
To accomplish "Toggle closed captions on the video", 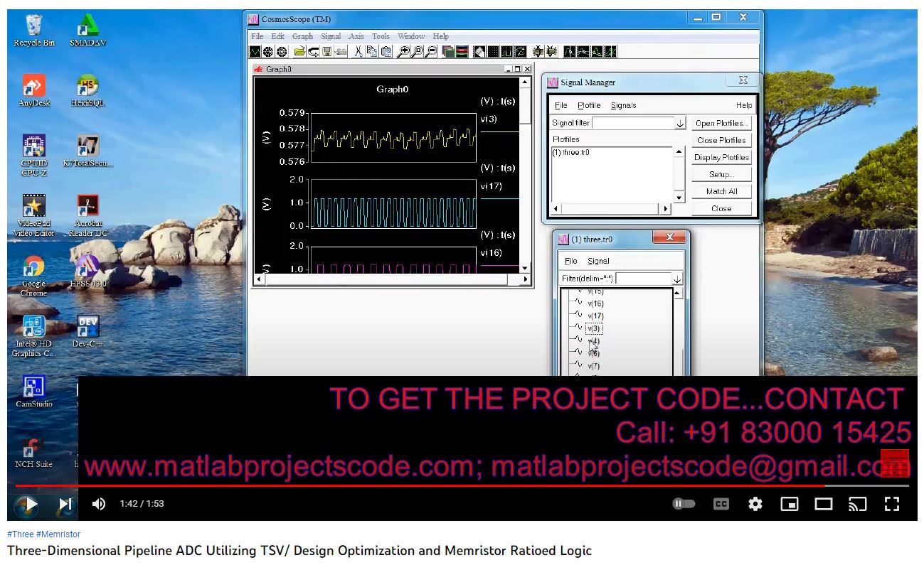I will click(721, 504).
